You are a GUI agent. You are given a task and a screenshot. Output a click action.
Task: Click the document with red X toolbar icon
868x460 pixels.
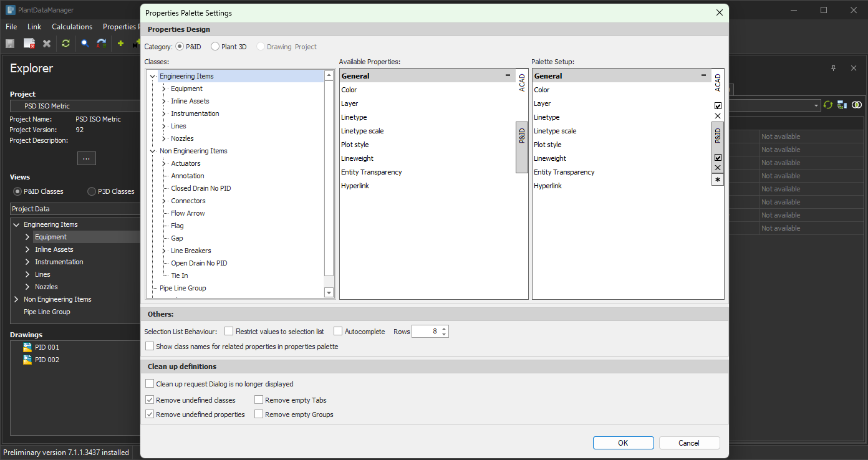coord(29,44)
